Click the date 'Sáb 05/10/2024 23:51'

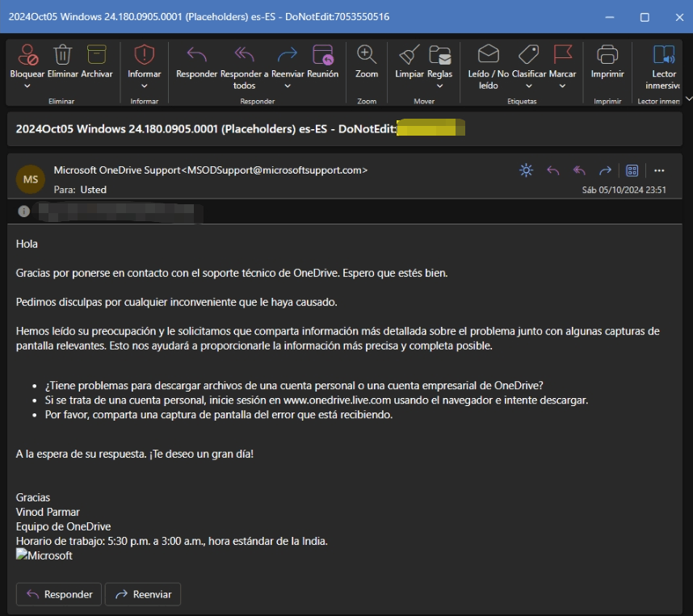624,190
